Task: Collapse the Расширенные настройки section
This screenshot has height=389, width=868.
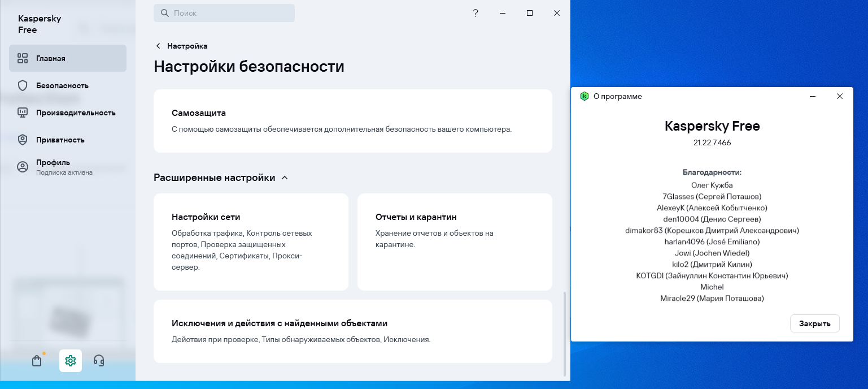Action: (285, 178)
